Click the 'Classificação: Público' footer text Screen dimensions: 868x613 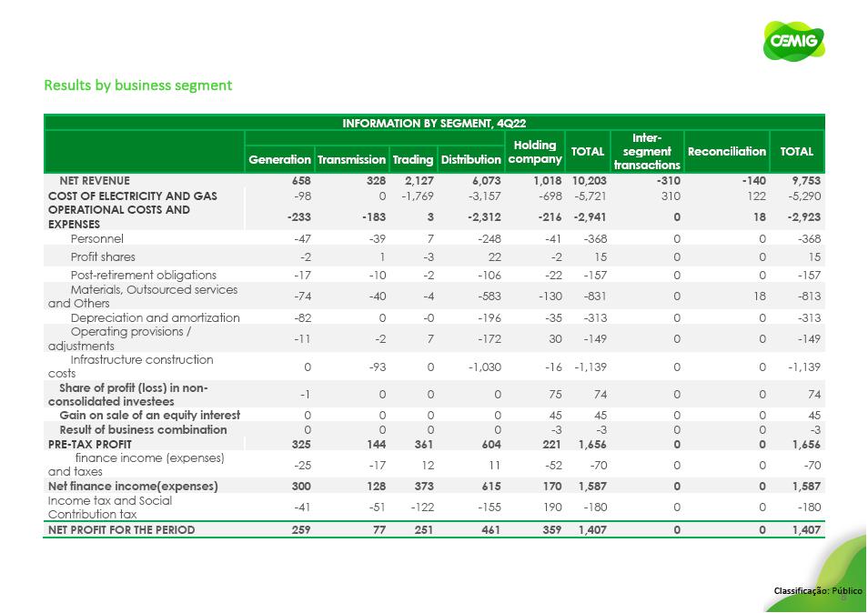(x=818, y=591)
